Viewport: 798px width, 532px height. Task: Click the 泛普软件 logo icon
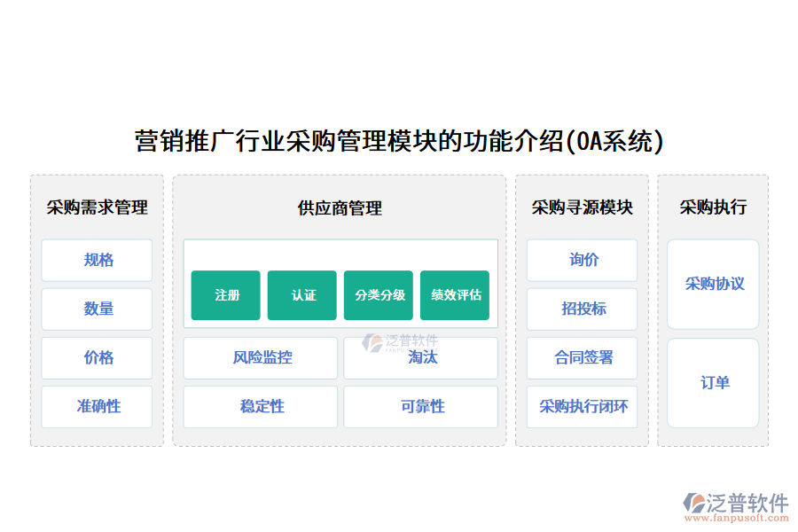pyautogui.click(x=693, y=503)
